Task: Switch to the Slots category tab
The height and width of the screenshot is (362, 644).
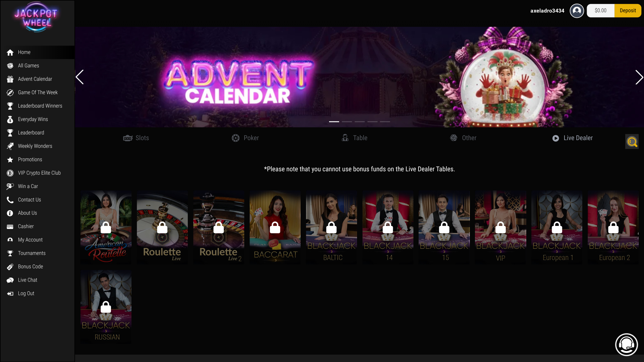Action: [x=136, y=138]
